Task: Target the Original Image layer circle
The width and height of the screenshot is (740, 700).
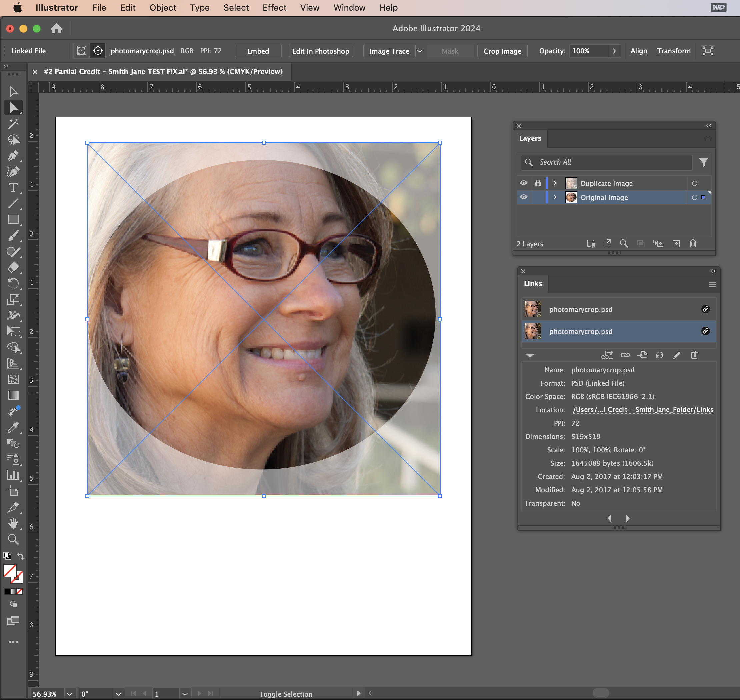Action: (x=694, y=197)
